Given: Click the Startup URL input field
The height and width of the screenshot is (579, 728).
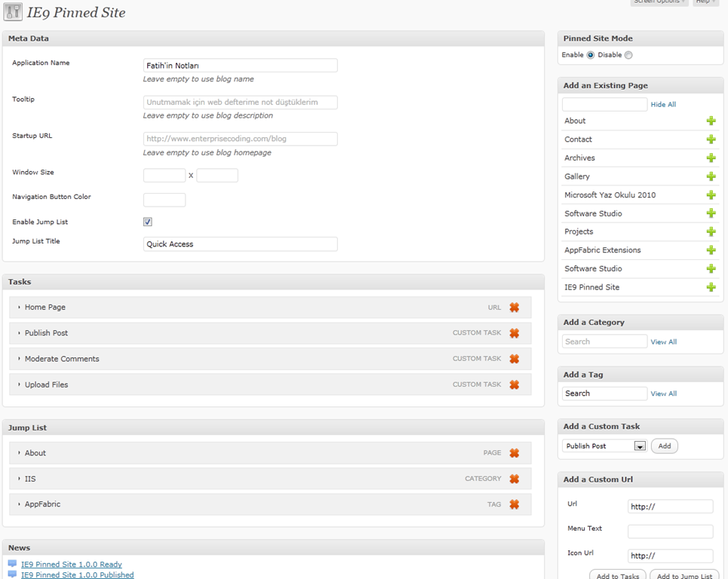Looking at the screenshot, I should tap(241, 139).
